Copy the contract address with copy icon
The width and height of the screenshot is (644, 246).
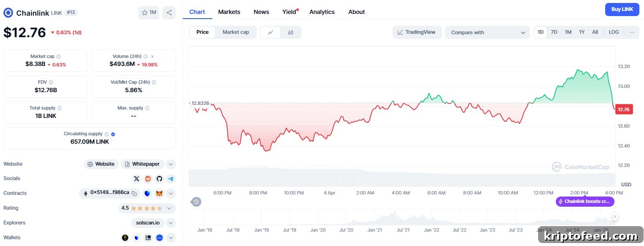[134, 193]
